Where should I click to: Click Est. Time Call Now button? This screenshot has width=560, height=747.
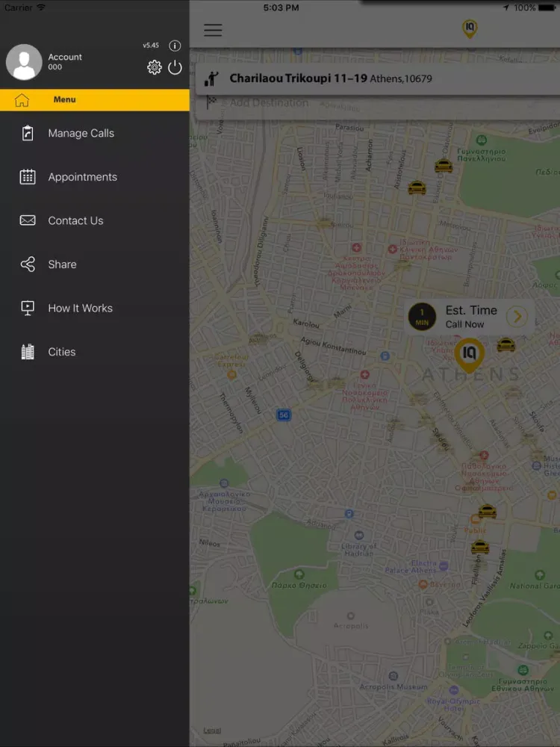point(470,317)
